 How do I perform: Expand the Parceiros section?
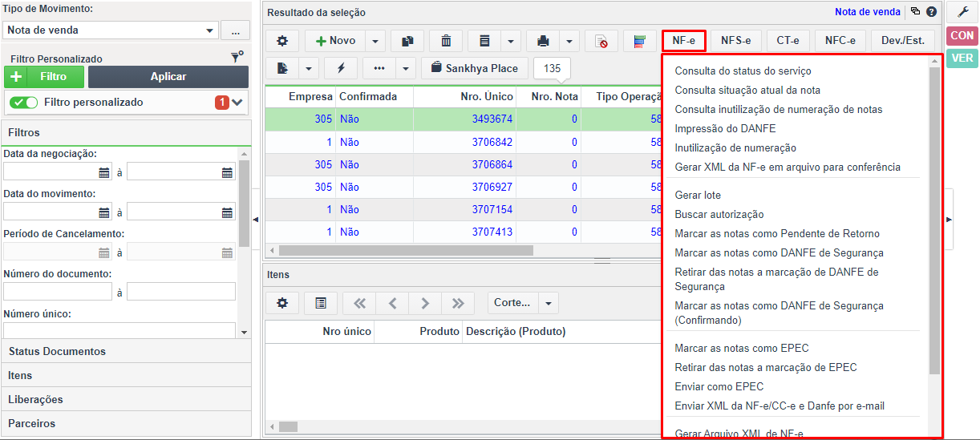click(126, 423)
